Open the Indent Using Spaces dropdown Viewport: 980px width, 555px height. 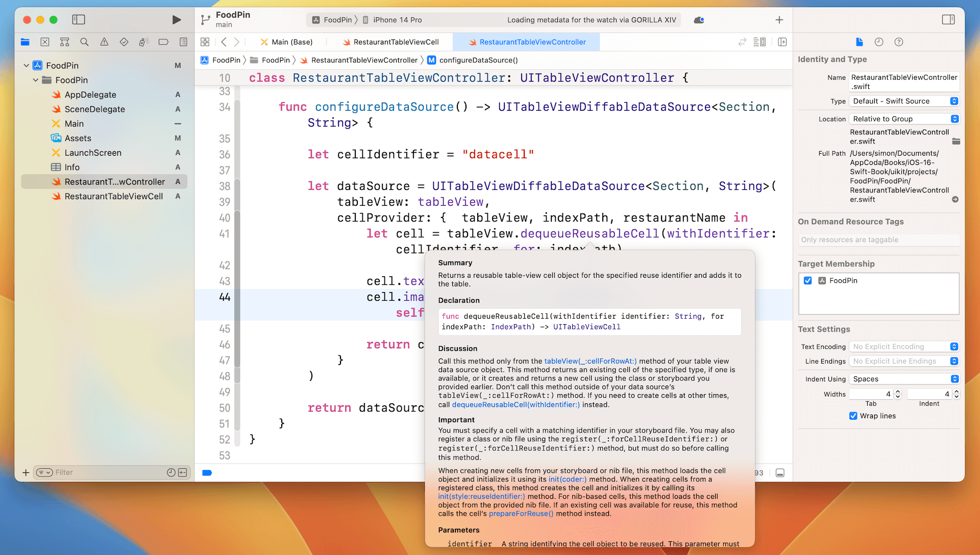click(x=904, y=379)
